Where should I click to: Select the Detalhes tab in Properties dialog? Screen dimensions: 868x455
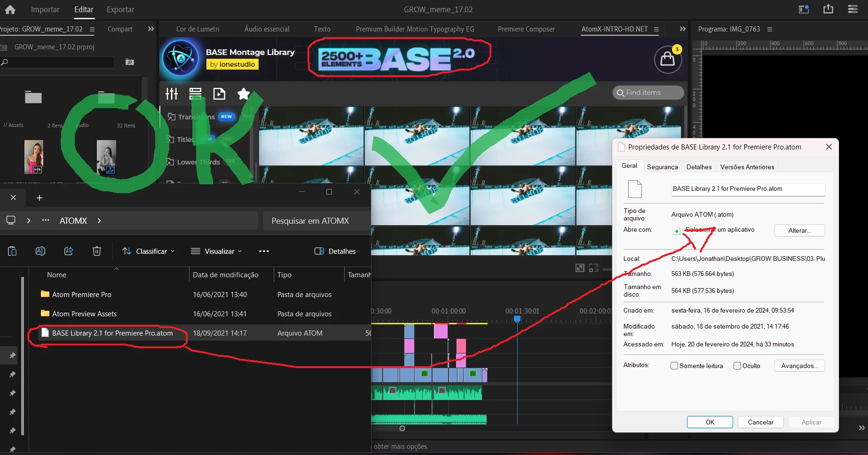tap(699, 167)
